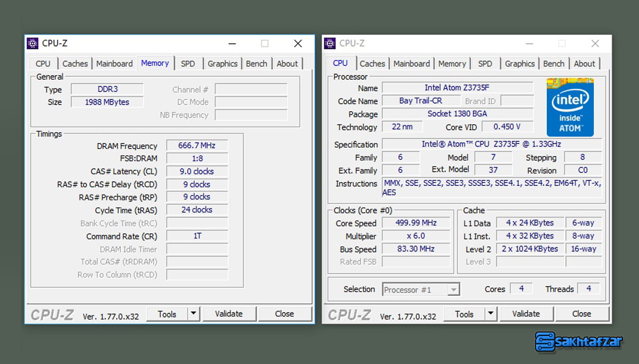Open the Processor #1 selection dropdown
The width and height of the screenshot is (639, 364).
point(421,290)
